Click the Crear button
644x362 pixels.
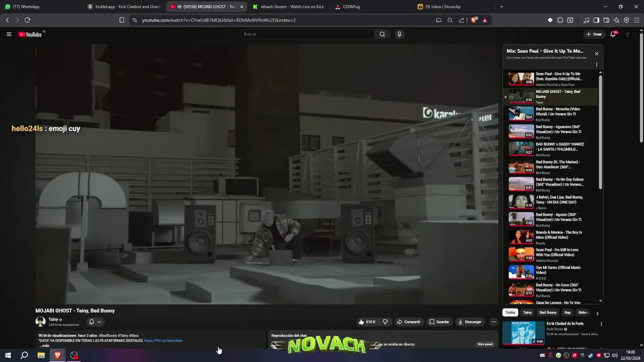tap(594, 34)
